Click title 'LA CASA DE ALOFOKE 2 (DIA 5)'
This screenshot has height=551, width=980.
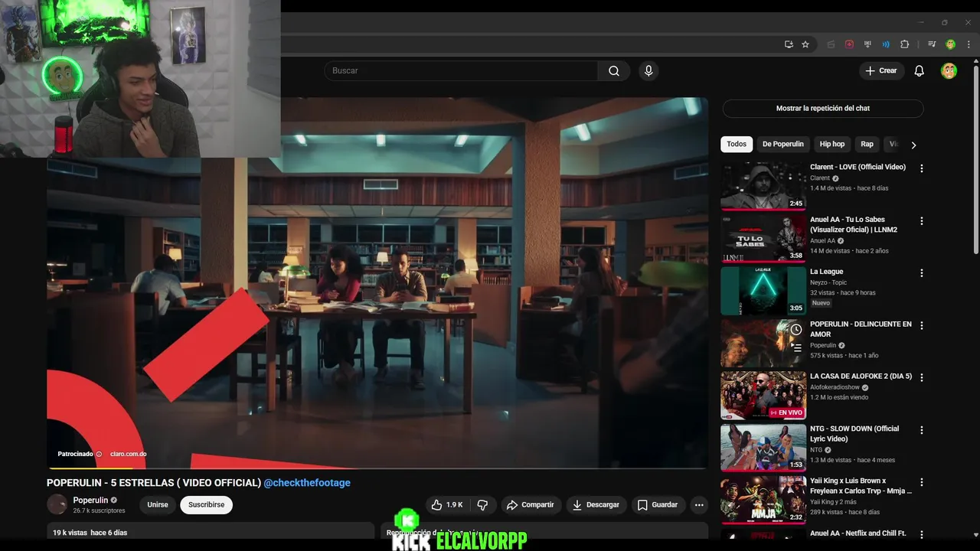click(861, 377)
